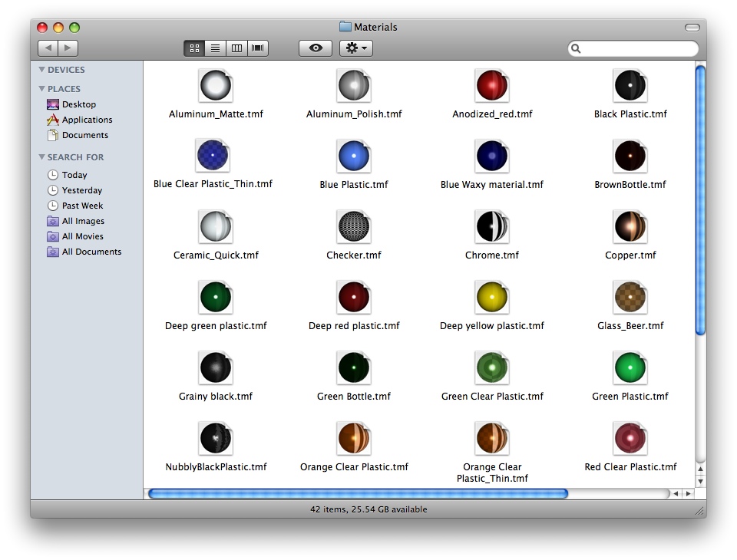Switch to column view mode
737x560 pixels.
point(236,48)
